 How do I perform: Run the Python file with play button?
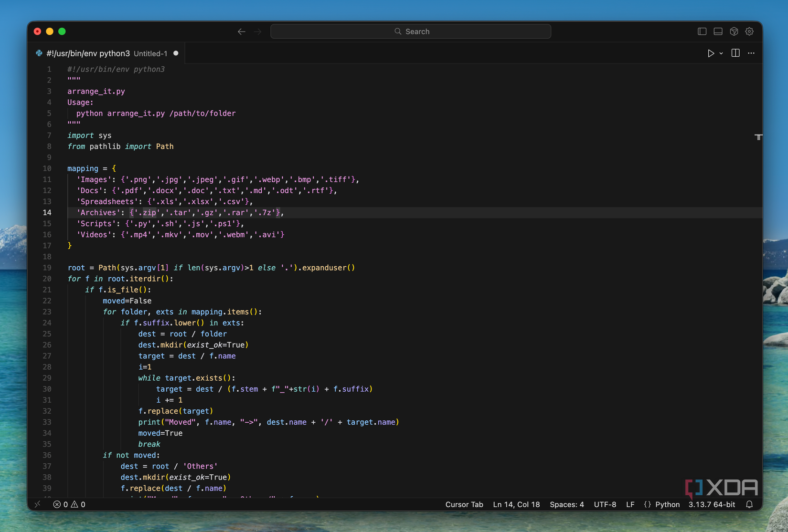tap(710, 53)
